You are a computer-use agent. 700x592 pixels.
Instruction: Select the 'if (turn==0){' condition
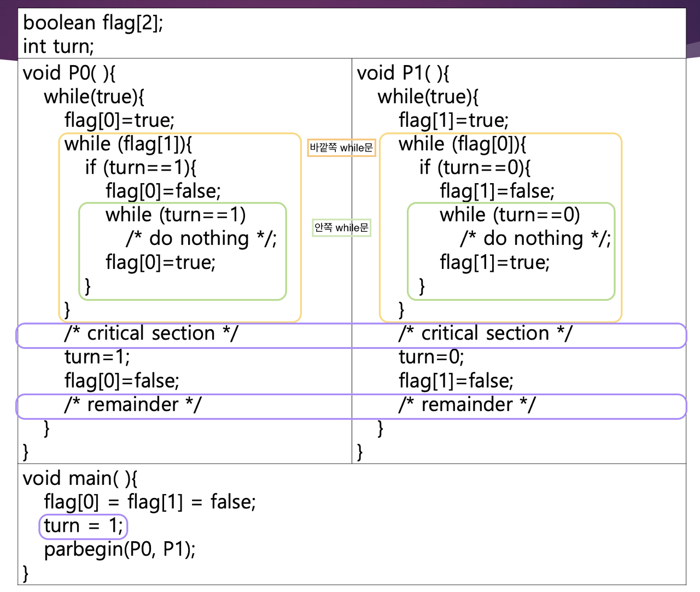(475, 167)
